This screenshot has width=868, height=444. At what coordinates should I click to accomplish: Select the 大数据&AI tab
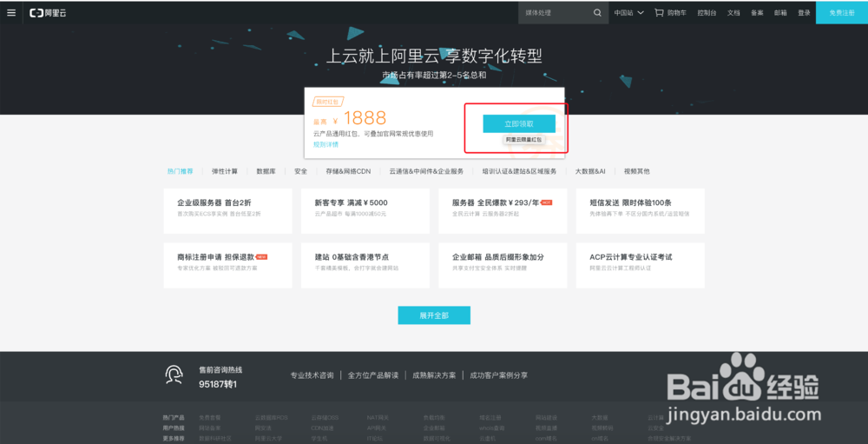coord(590,171)
